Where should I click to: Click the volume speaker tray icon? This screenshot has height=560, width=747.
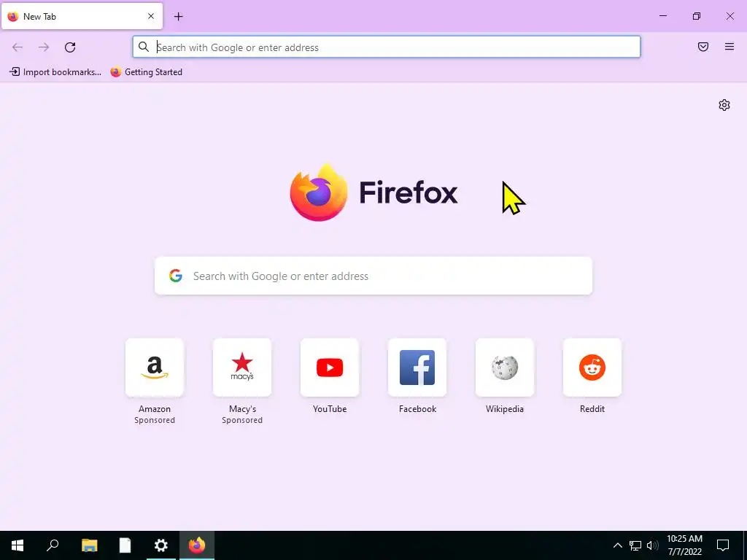652,545
